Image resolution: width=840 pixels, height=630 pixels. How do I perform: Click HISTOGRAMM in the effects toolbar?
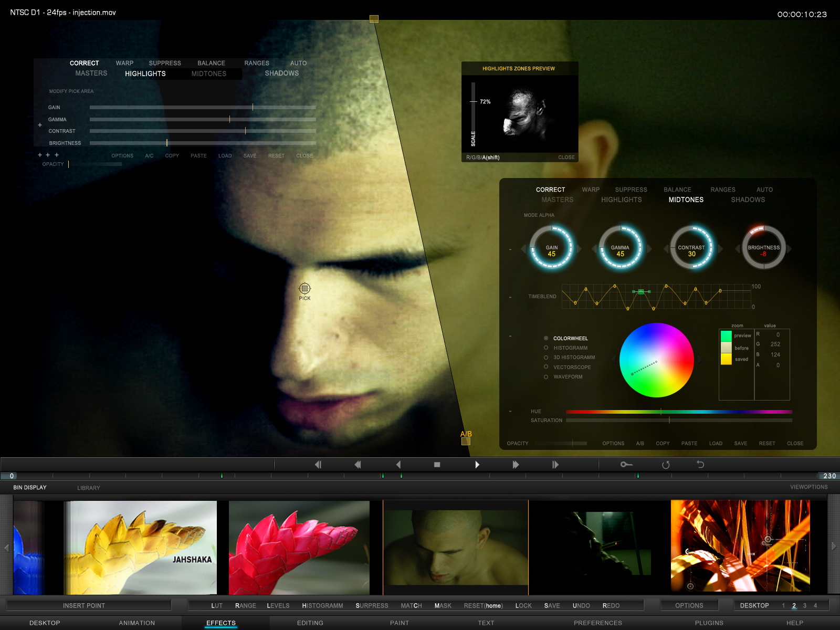point(322,606)
